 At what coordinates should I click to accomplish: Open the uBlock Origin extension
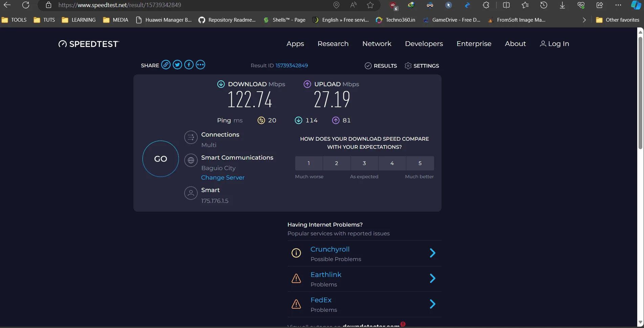(393, 5)
